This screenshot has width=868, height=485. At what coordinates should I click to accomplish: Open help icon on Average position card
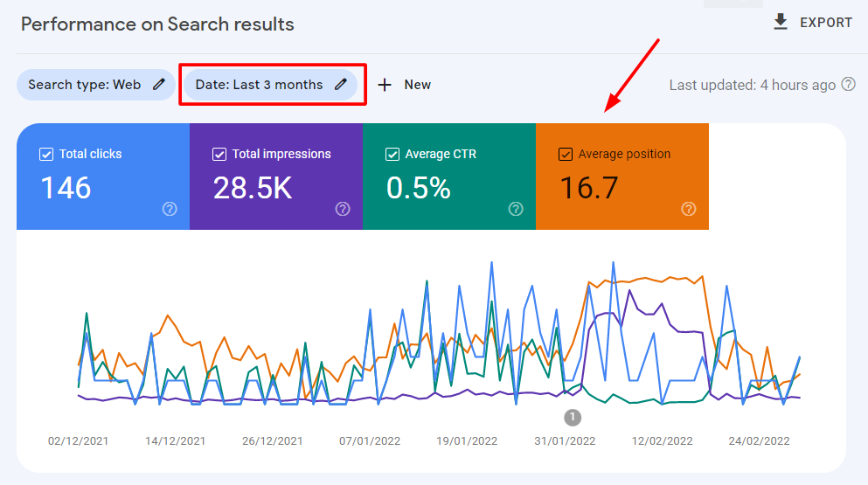[x=689, y=209]
